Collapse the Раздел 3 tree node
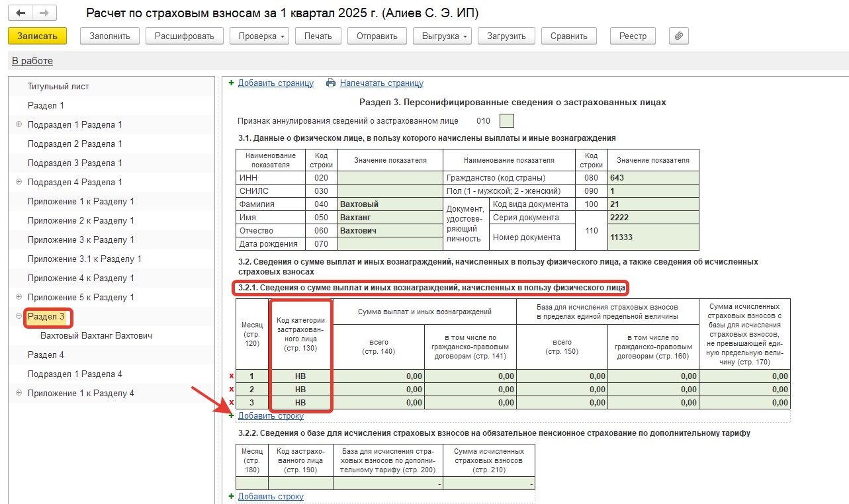Viewport: 849px width, 504px height. click(19, 316)
